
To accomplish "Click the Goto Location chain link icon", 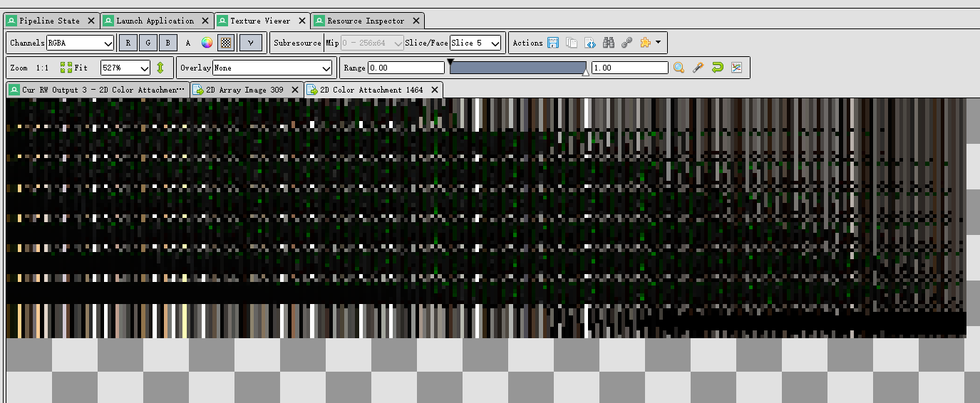I will point(626,43).
